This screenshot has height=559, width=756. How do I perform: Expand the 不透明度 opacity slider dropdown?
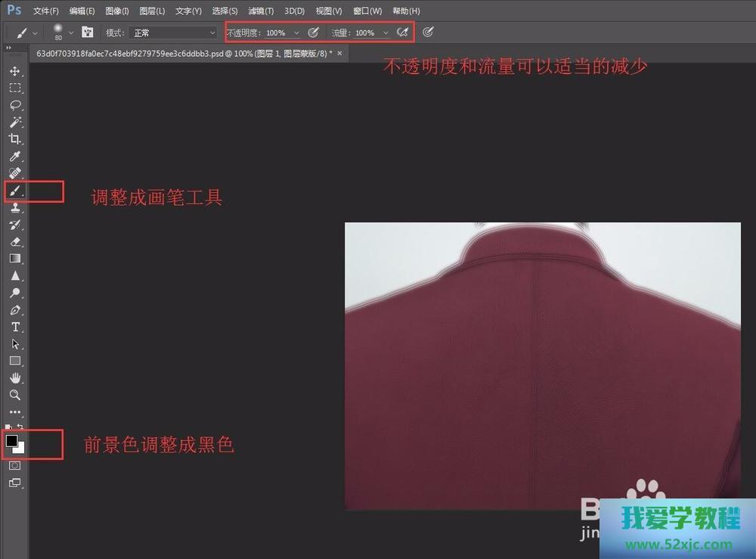(296, 33)
